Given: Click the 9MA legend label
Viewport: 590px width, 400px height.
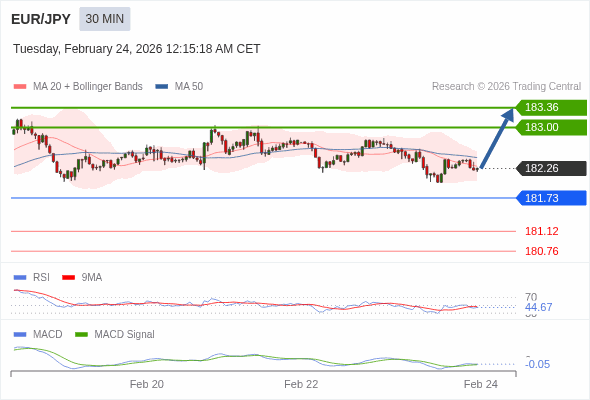Looking at the screenshot, I should point(92,278).
